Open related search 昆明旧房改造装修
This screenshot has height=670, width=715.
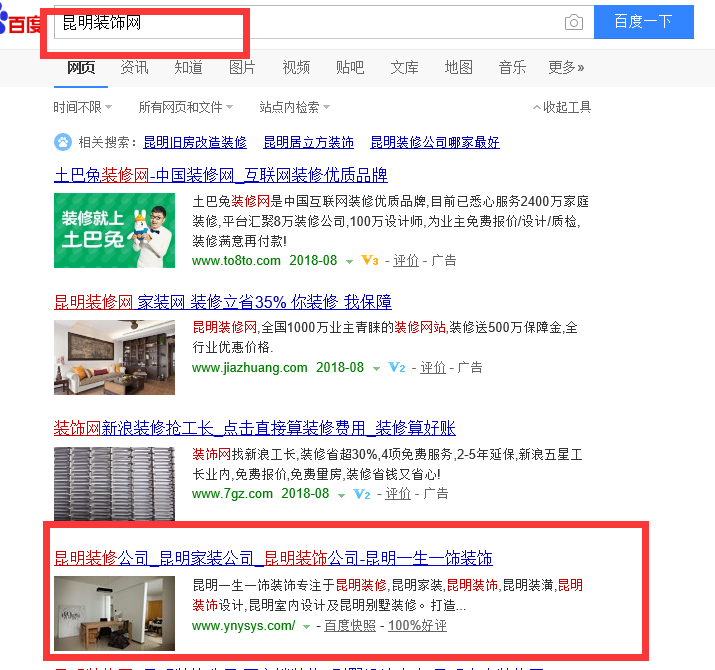pos(195,142)
